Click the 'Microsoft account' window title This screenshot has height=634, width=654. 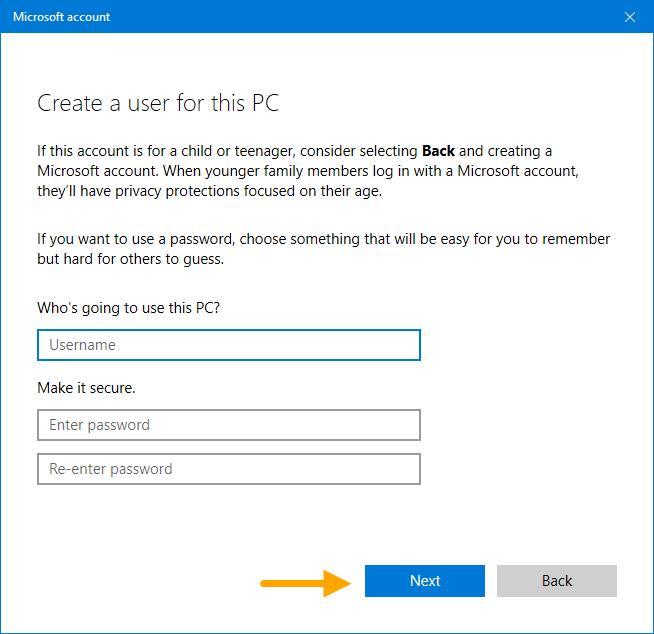click(x=61, y=17)
